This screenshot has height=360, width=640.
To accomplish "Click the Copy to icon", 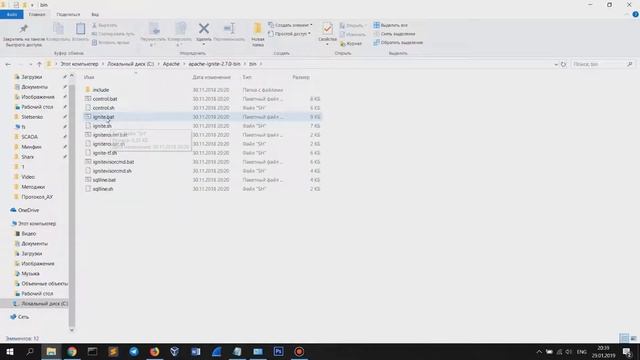I will click(180, 29).
